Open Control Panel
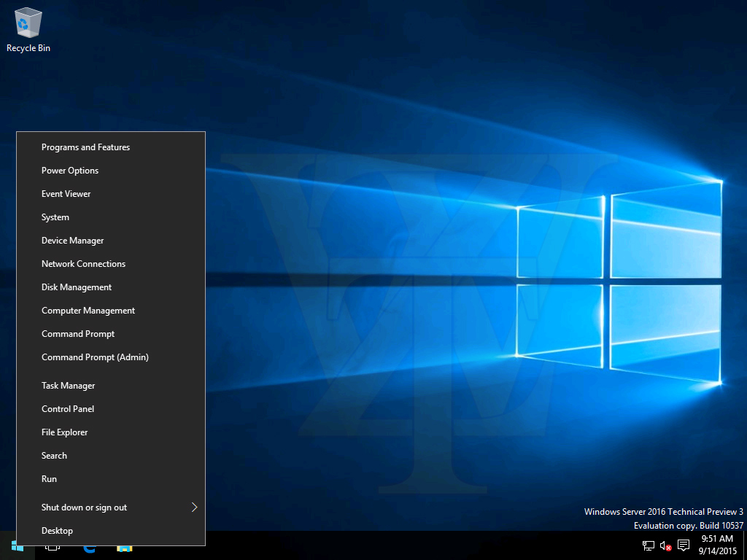 click(x=68, y=409)
